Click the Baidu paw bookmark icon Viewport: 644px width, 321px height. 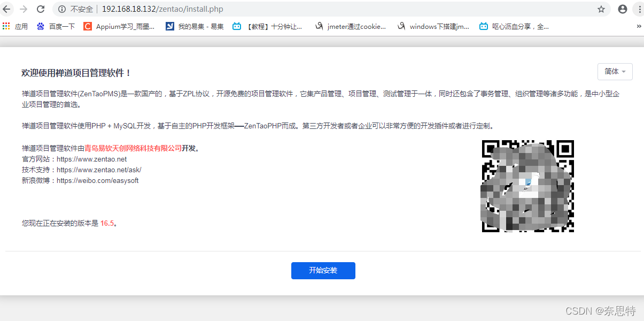click(41, 26)
